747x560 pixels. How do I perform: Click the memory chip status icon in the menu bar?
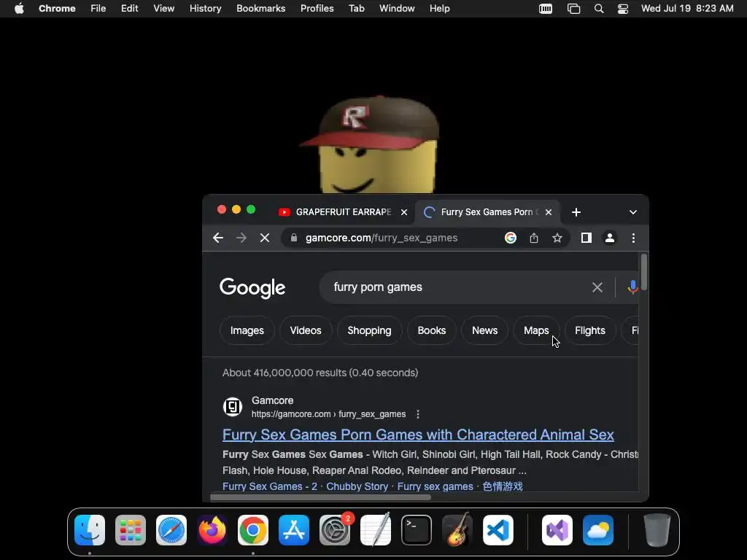pyautogui.click(x=546, y=9)
